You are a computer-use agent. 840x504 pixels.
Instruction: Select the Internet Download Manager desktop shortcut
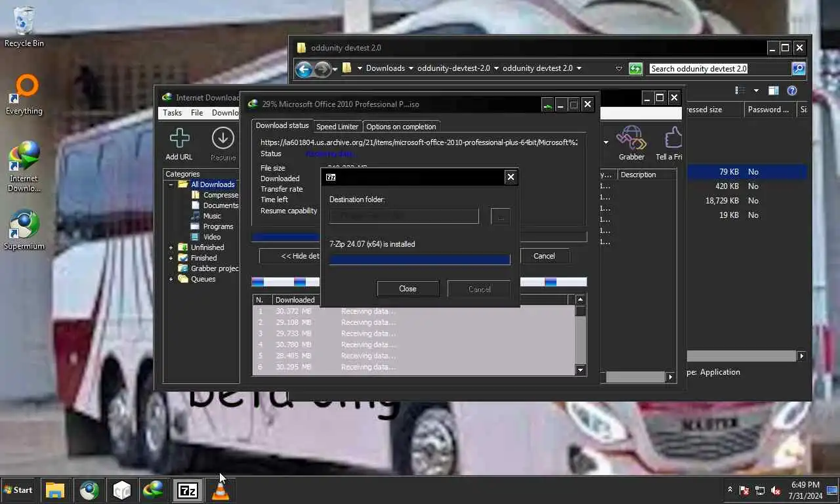point(24,167)
